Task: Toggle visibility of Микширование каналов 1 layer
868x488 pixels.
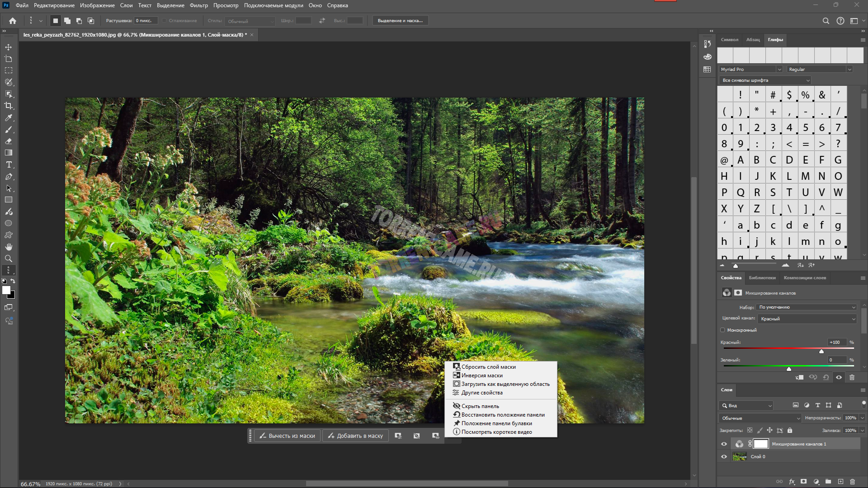Action: [724, 444]
